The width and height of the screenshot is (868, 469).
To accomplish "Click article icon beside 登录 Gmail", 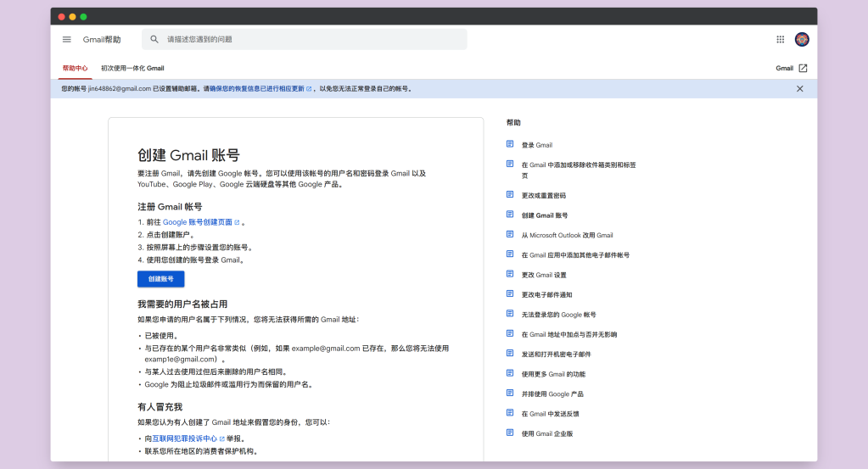I will click(510, 144).
